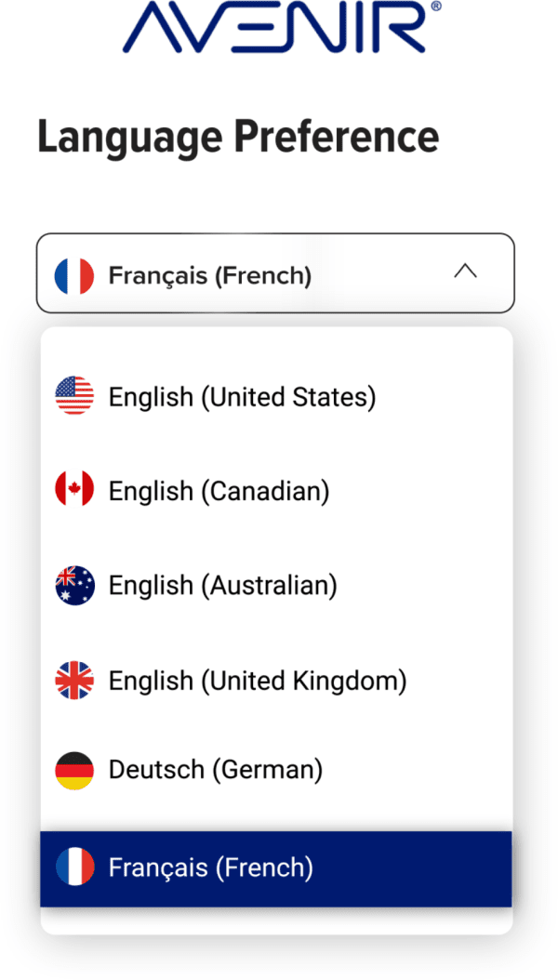Click the French flag in dropdown header
The height and width of the screenshot is (980, 558).
click(x=74, y=275)
